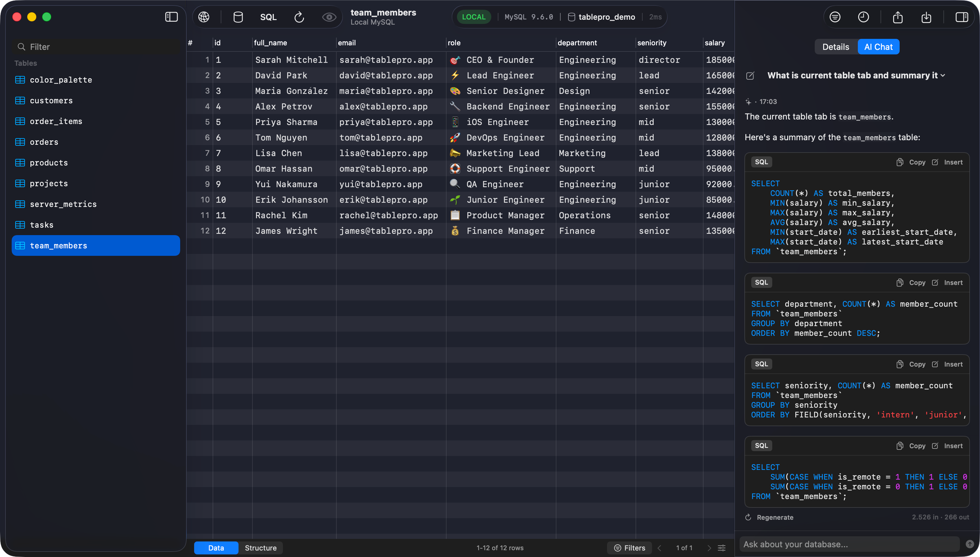Open the SQL query editor
Screen dimensions: 980x557
pyautogui.click(x=268, y=17)
